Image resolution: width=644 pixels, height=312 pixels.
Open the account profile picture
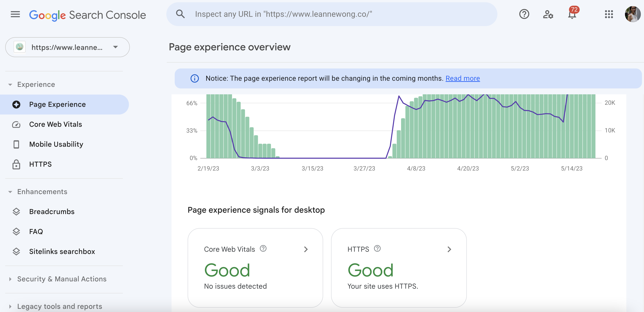pos(632,14)
